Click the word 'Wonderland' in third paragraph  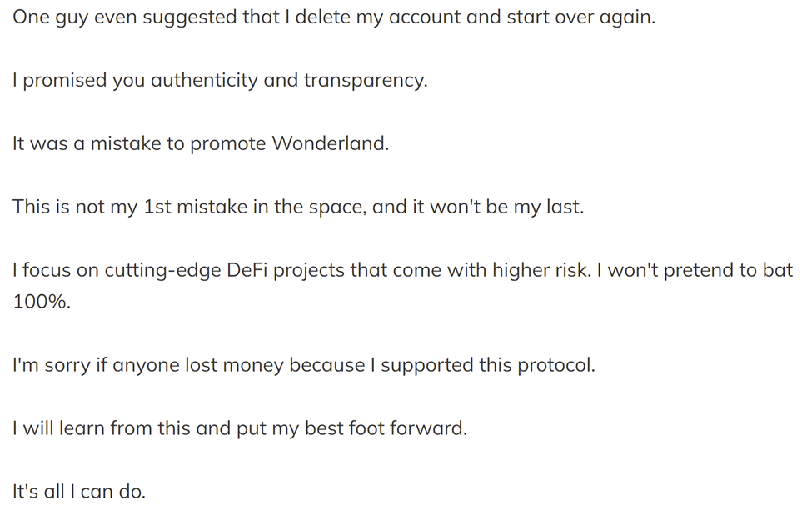pos(329,143)
